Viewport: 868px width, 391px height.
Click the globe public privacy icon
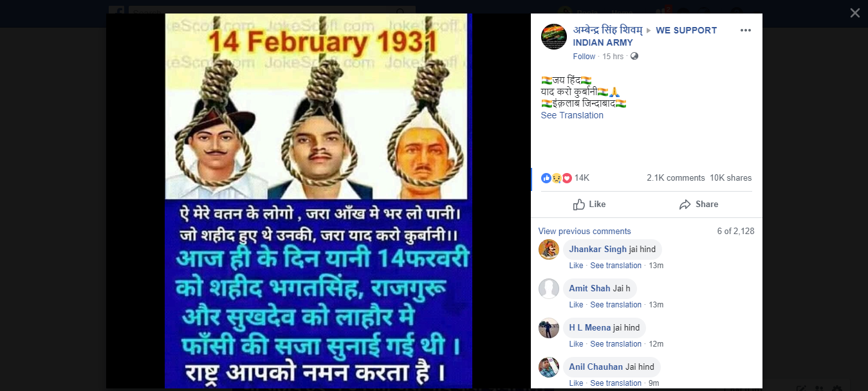click(634, 57)
